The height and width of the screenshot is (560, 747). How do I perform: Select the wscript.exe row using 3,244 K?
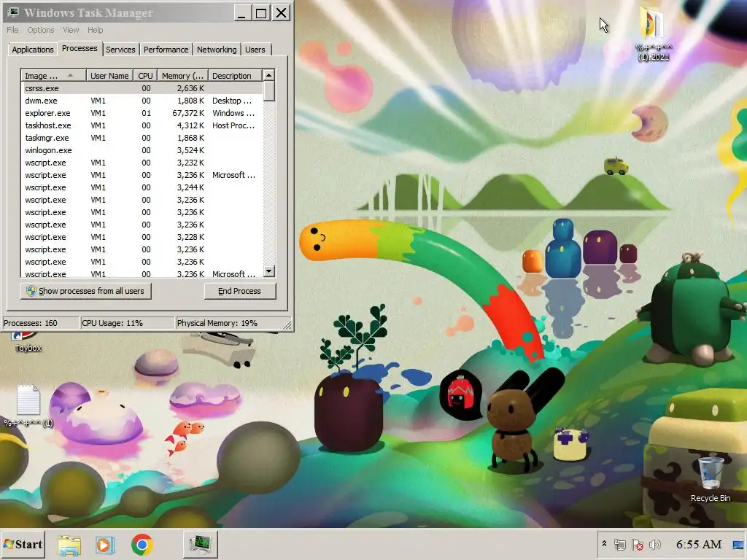142,187
